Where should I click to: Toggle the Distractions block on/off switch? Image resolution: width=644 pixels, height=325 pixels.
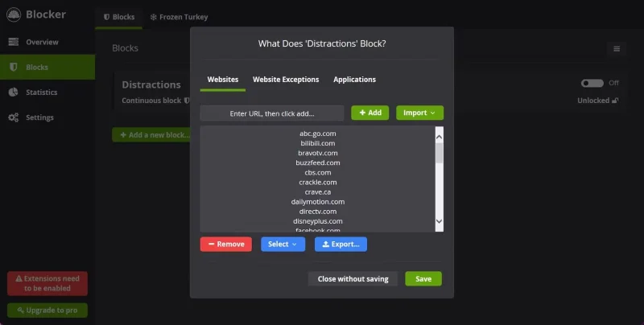pos(592,83)
